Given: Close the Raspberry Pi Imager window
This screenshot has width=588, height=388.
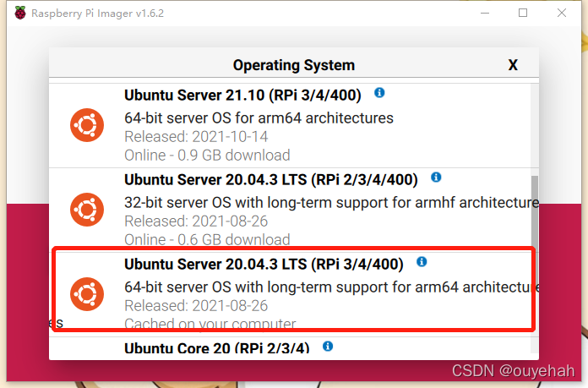Looking at the screenshot, I should pyautogui.click(x=561, y=14).
